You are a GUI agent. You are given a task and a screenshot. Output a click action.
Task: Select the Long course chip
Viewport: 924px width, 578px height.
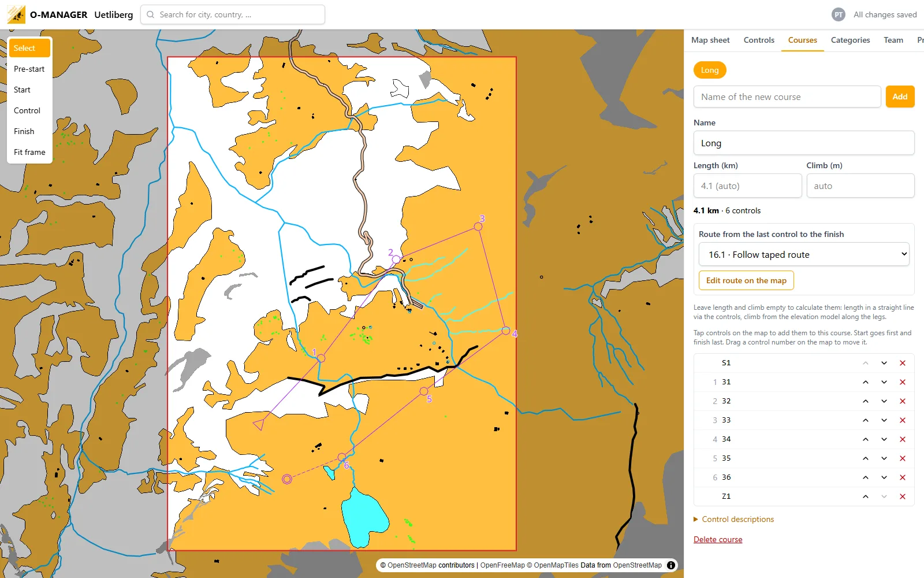point(710,70)
